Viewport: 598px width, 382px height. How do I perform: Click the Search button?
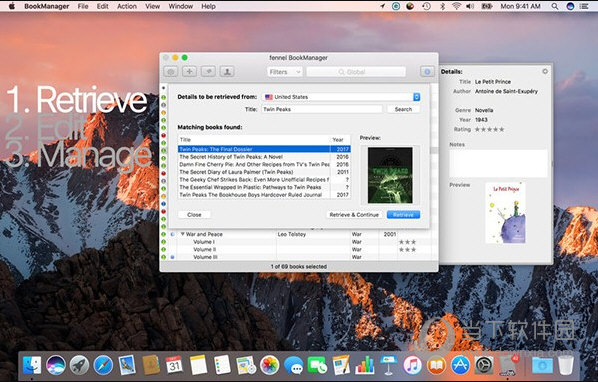click(403, 109)
